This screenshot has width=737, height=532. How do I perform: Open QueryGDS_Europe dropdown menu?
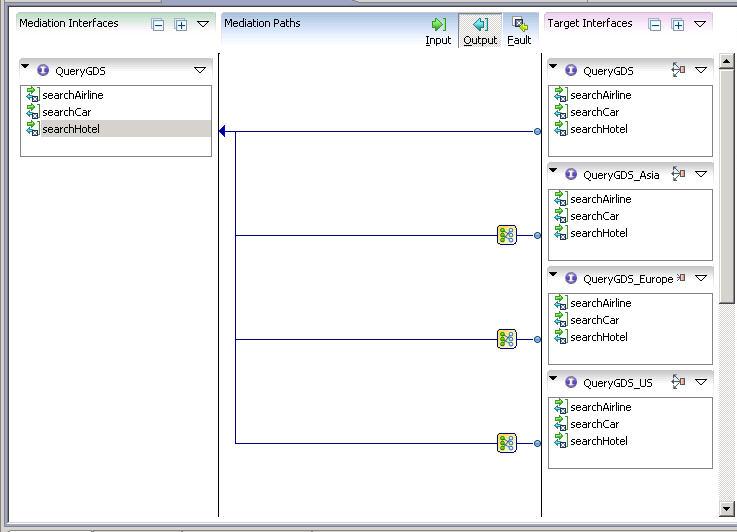[x=701, y=278]
